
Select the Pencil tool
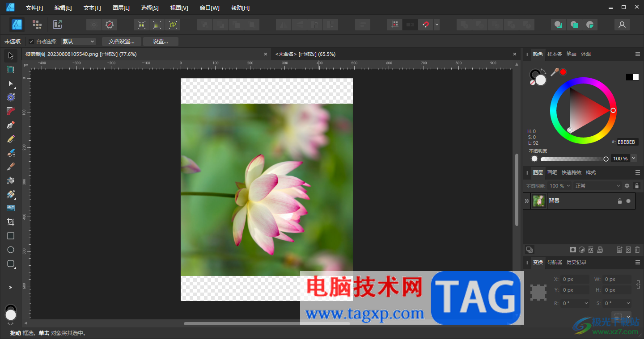11,139
